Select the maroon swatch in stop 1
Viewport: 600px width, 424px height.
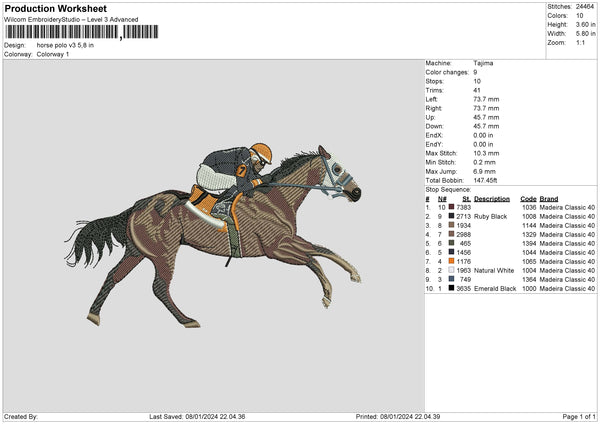[452, 207]
